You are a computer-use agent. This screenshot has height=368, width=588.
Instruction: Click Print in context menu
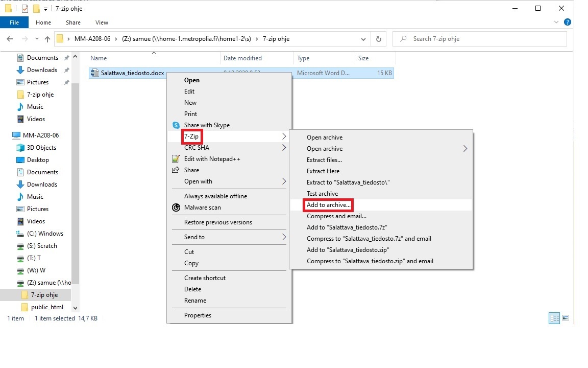190,114
